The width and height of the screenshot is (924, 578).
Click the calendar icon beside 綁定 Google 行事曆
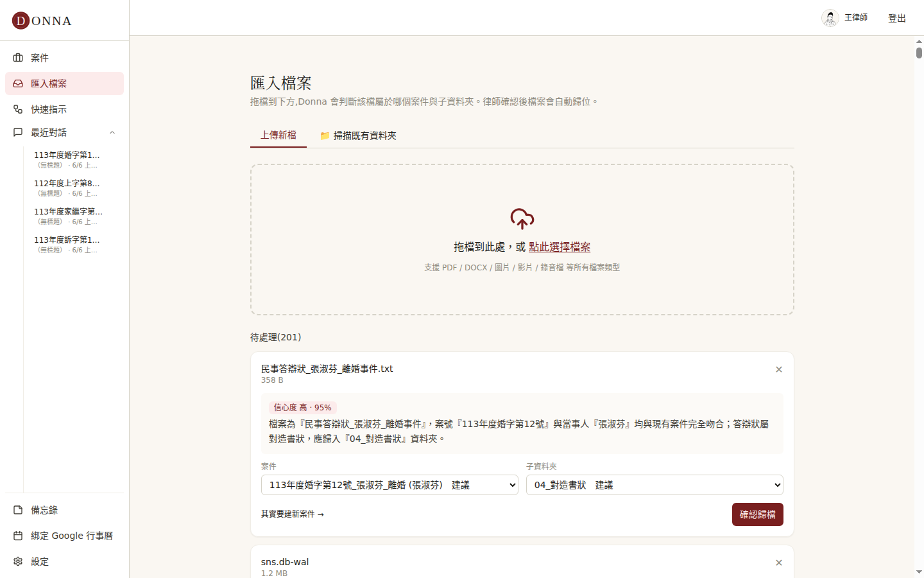coord(18,536)
